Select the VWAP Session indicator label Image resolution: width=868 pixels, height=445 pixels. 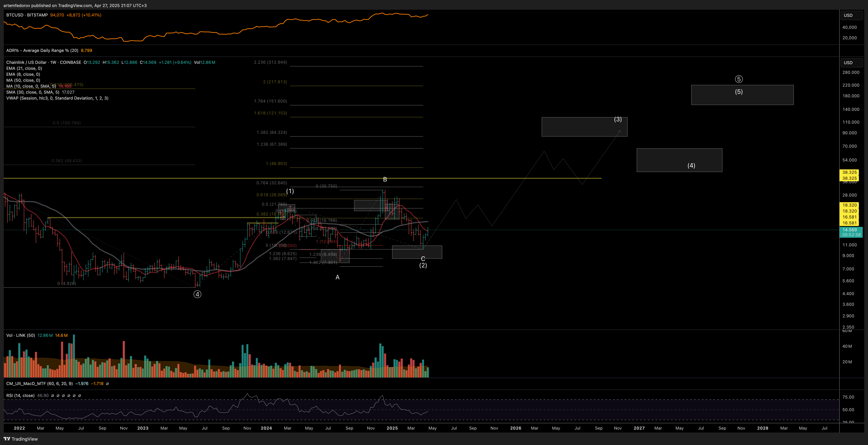tap(57, 98)
